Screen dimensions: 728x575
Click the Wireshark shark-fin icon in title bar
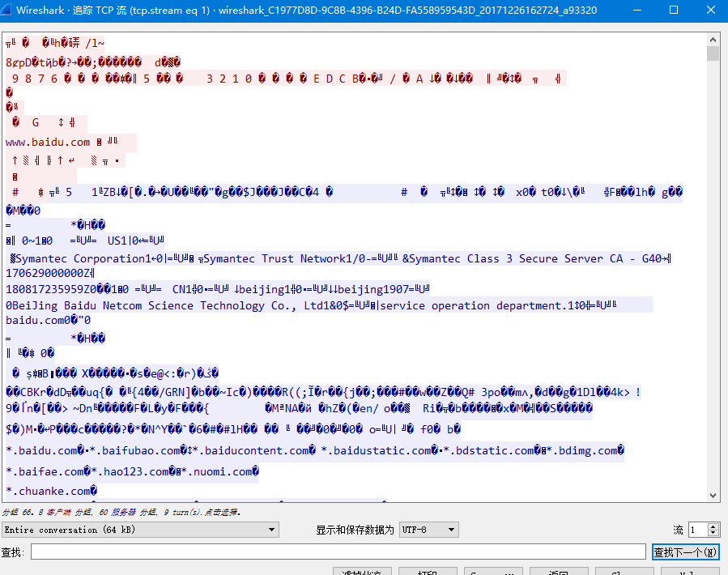click(x=6, y=10)
